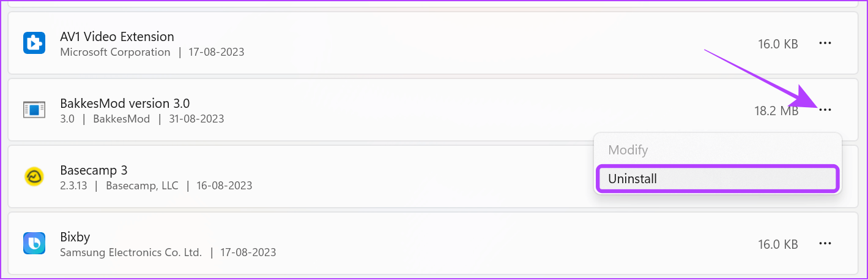
Task: Click the 16.0 KB size for AV1 Video Extension
Action: click(x=778, y=44)
